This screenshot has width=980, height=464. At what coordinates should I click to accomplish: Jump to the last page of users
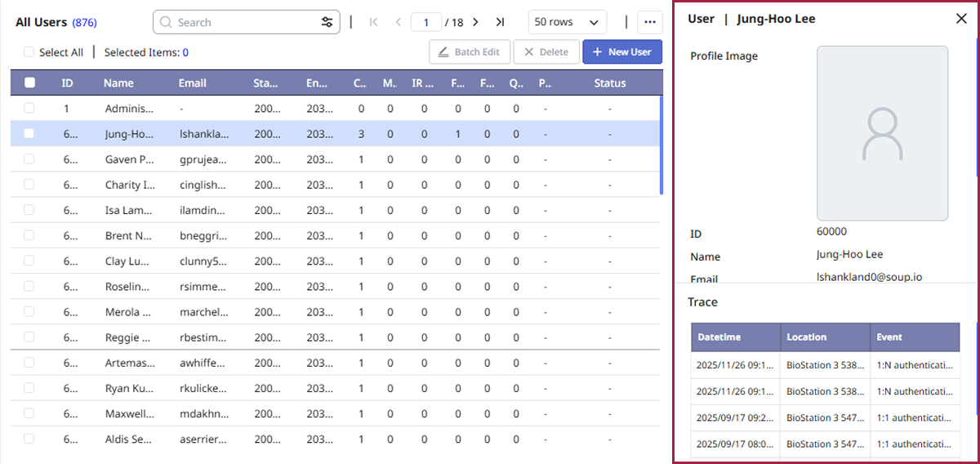tap(500, 22)
